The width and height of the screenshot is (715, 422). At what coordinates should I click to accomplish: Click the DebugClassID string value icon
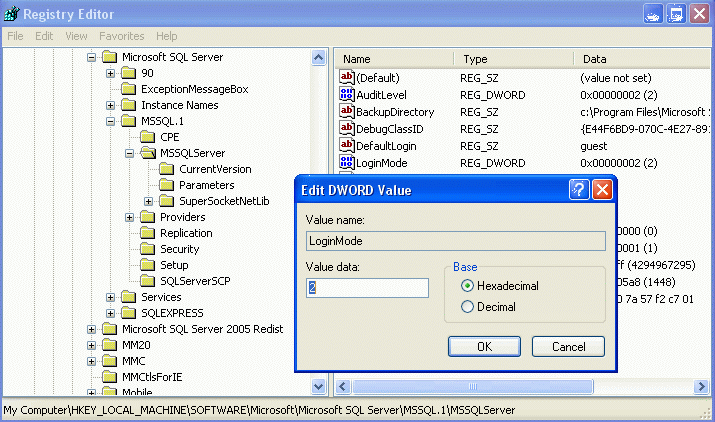point(347,129)
